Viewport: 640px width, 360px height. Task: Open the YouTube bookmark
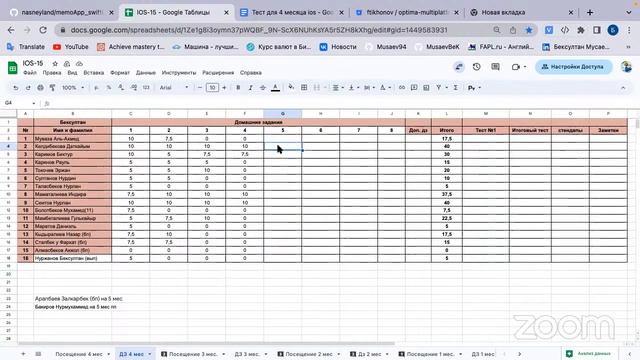coord(71,47)
